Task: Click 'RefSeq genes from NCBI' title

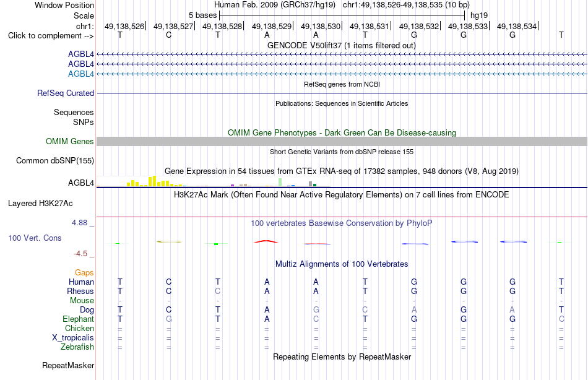Action: click(x=342, y=84)
